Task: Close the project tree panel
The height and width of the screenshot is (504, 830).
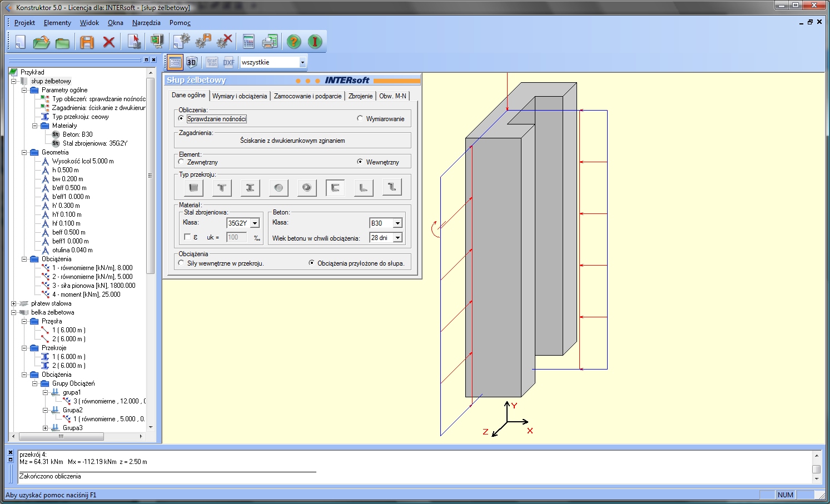Action: click(154, 59)
